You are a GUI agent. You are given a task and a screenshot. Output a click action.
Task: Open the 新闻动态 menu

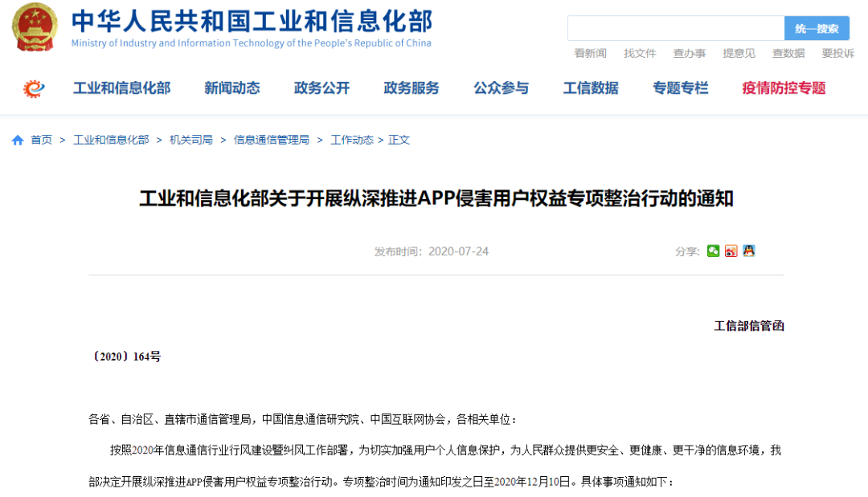pyautogui.click(x=231, y=88)
